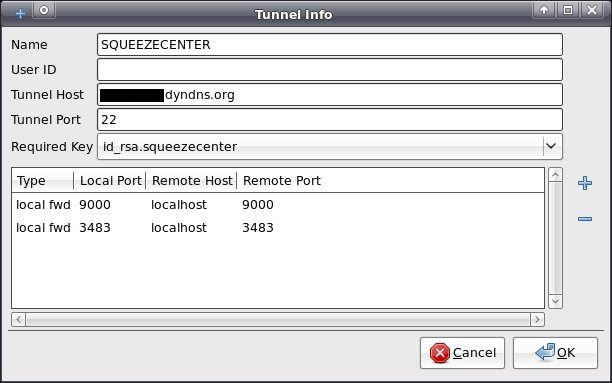This screenshot has height=383, width=612.
Task: Click the vertical scrollbar down arrow
Action: click(555, 301)
